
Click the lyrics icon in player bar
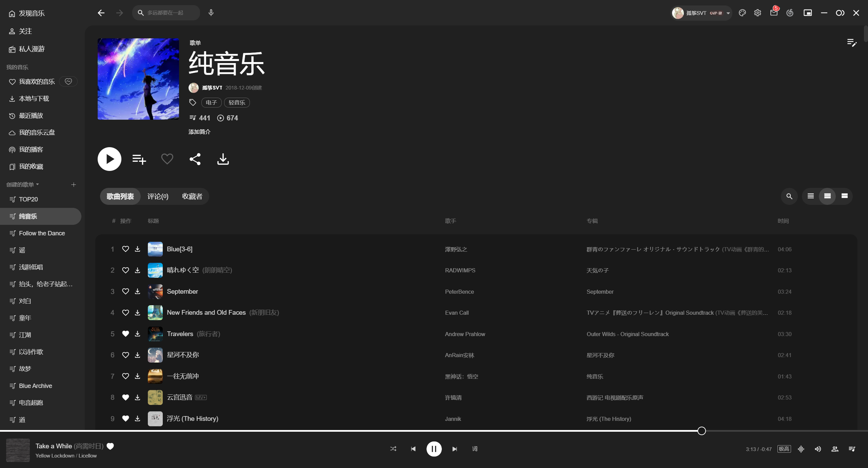pos(474,449)
